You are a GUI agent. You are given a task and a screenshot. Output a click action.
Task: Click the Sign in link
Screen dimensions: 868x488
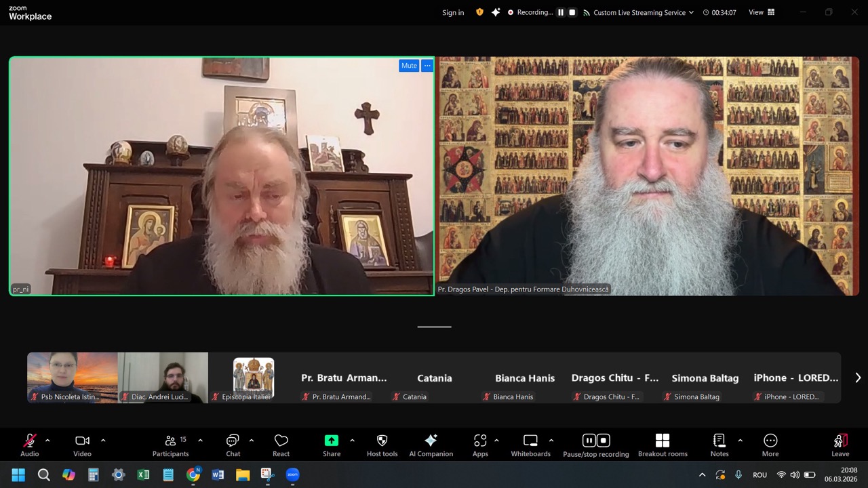coord(453,12)
